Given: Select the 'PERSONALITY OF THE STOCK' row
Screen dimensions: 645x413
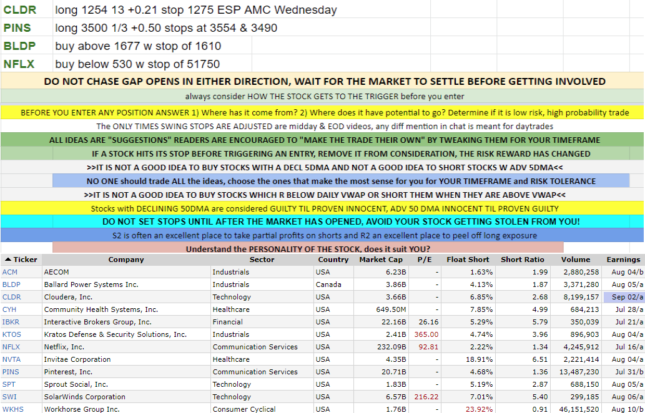Looking at the screenshot, I should tap(308, 248).
